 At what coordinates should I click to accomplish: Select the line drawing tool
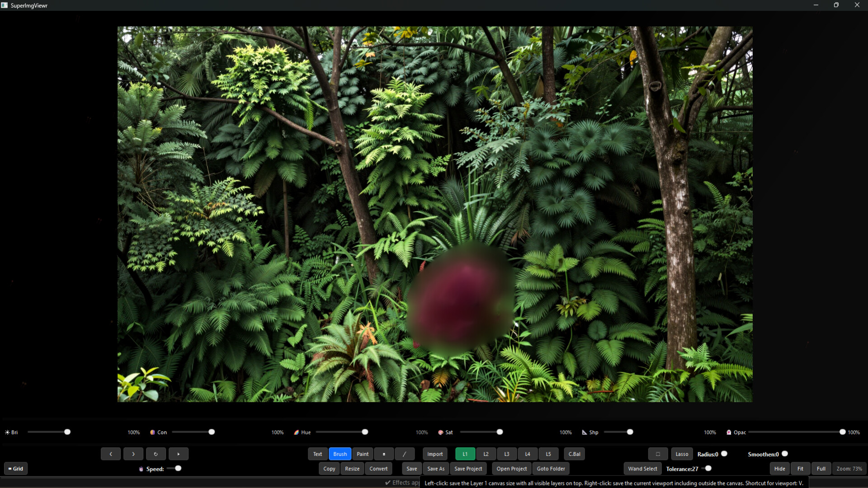coord(404,454)
